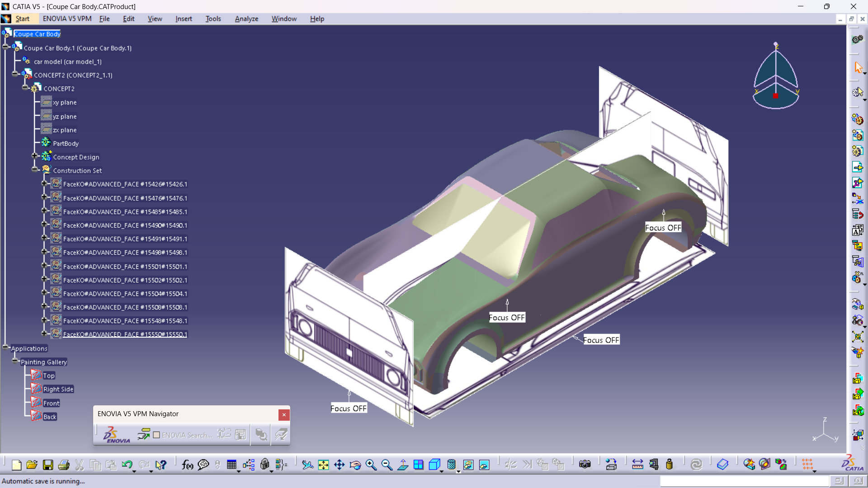Save the document with the floppy icon

point(48,465)
